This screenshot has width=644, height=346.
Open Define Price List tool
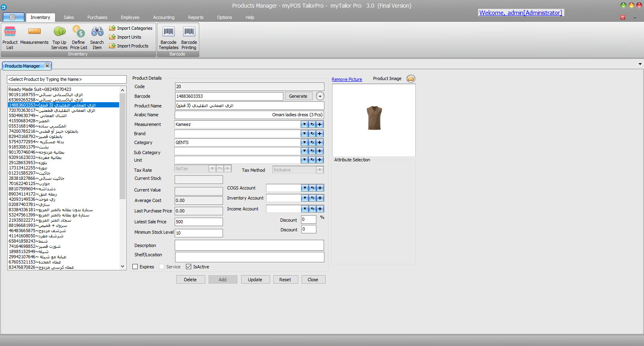click(x=78, y=37)
